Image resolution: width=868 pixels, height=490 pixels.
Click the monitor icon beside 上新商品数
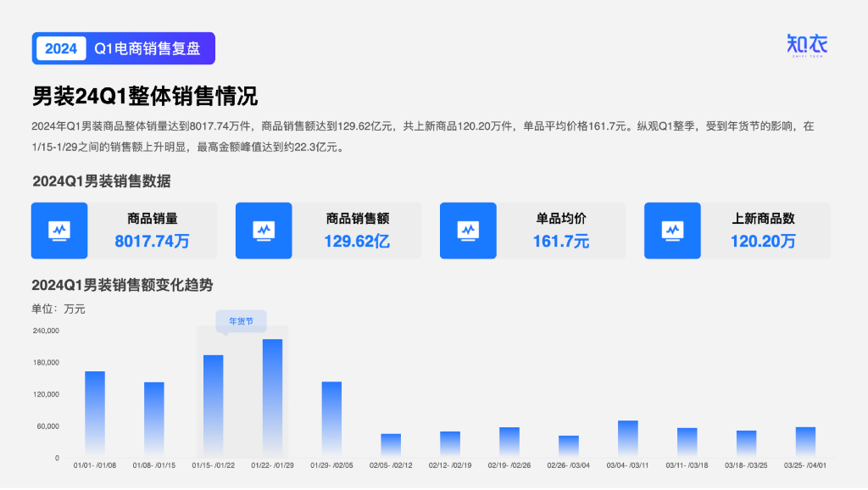click(672, 231)
